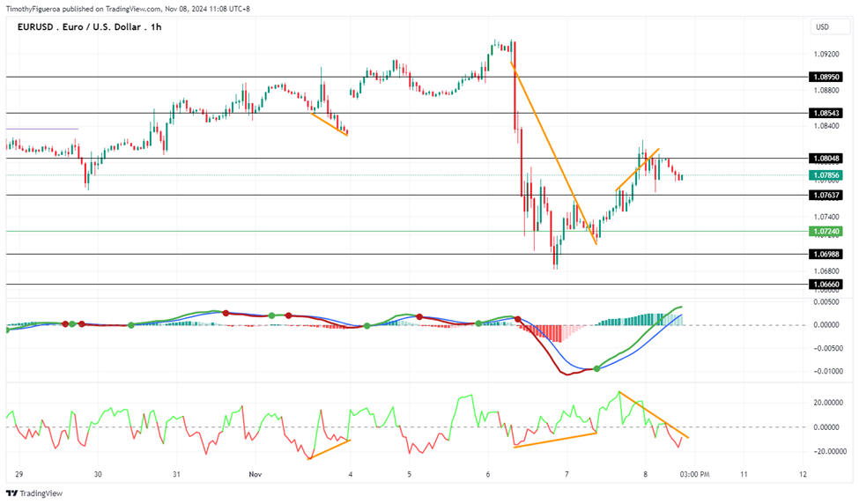Screen dimensions: 859x504
Task: Click the 1.08543 price level label
Action: click(826, 114)
